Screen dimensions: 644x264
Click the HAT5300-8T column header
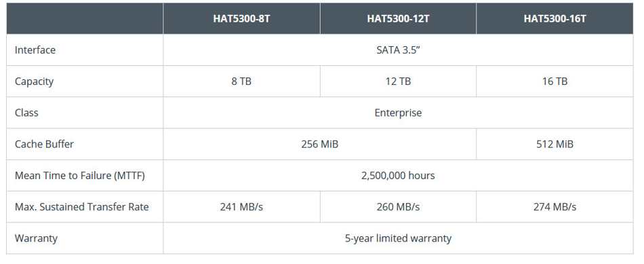pyautogui.click(x=241, y=19)
